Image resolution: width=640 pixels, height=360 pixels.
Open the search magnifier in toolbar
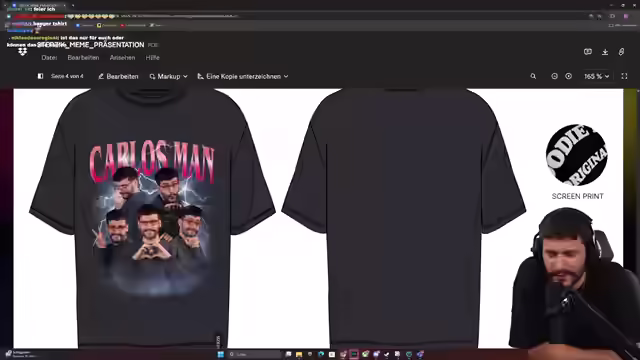tap(533, 76)
